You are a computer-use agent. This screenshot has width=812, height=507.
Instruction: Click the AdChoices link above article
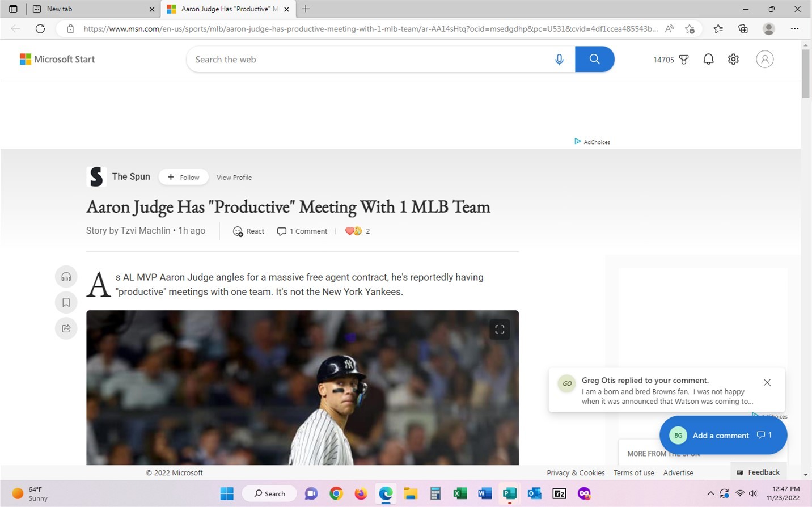(x=592, y=142)
